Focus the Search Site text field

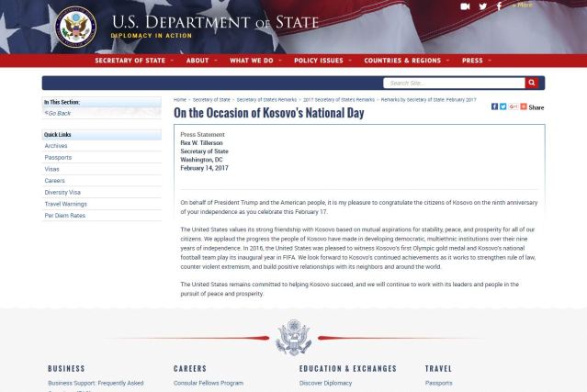point(453,83)
